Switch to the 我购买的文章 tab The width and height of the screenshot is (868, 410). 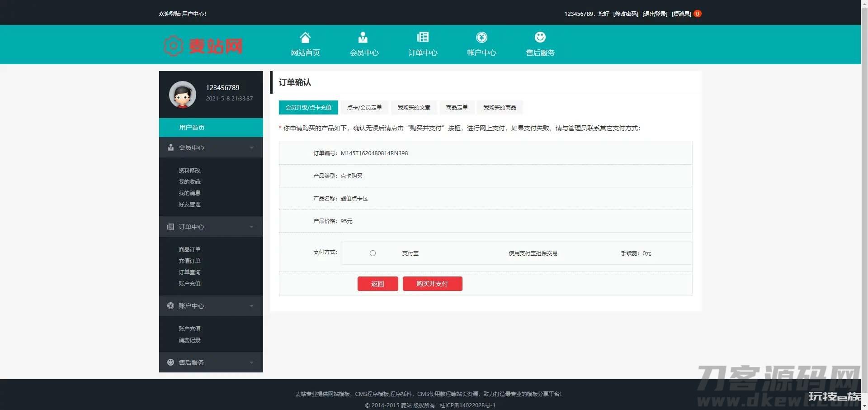point(414,107)
